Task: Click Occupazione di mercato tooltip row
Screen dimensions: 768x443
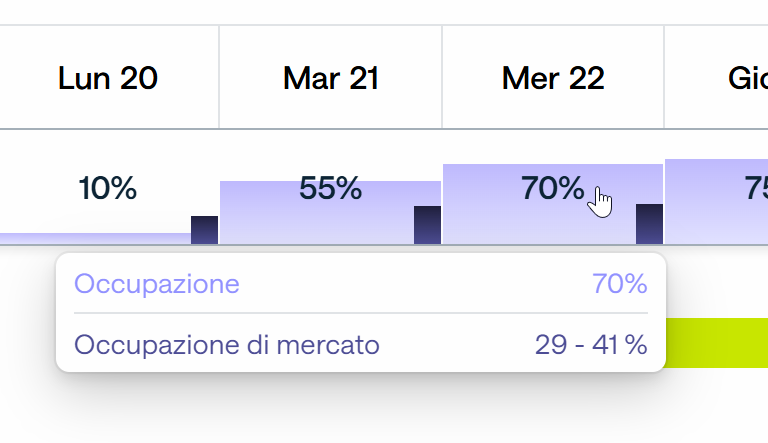Action: point(361,345)
